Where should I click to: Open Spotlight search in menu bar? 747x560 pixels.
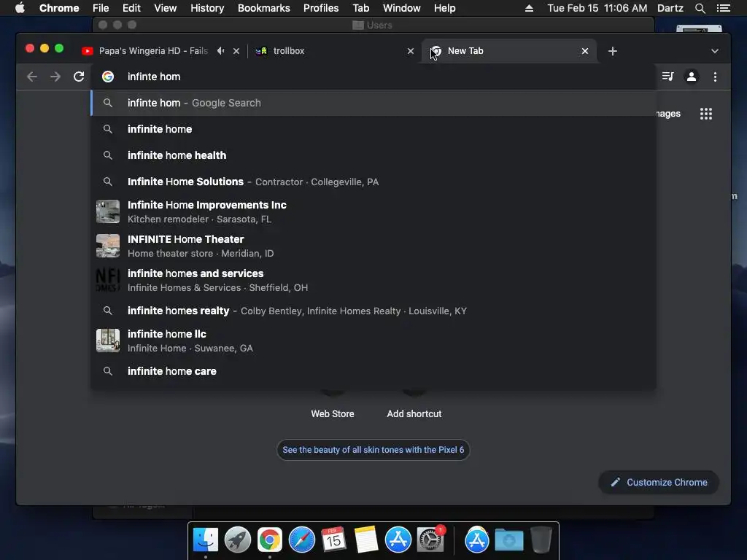[x=700, y=8]
